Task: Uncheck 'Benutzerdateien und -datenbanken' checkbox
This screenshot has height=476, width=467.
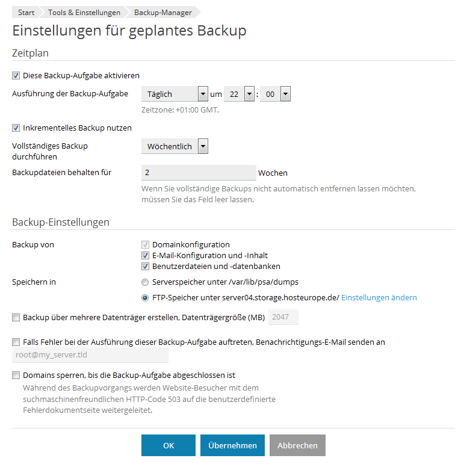Action: pyautogui.click(x=145, y=266)
